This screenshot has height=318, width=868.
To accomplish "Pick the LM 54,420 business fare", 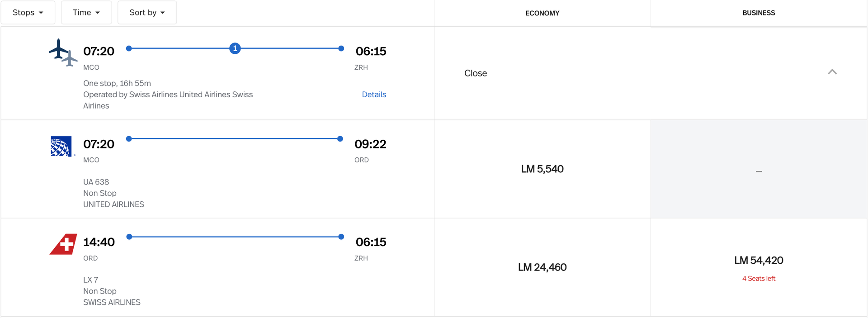I will click(x=759, y=261).
